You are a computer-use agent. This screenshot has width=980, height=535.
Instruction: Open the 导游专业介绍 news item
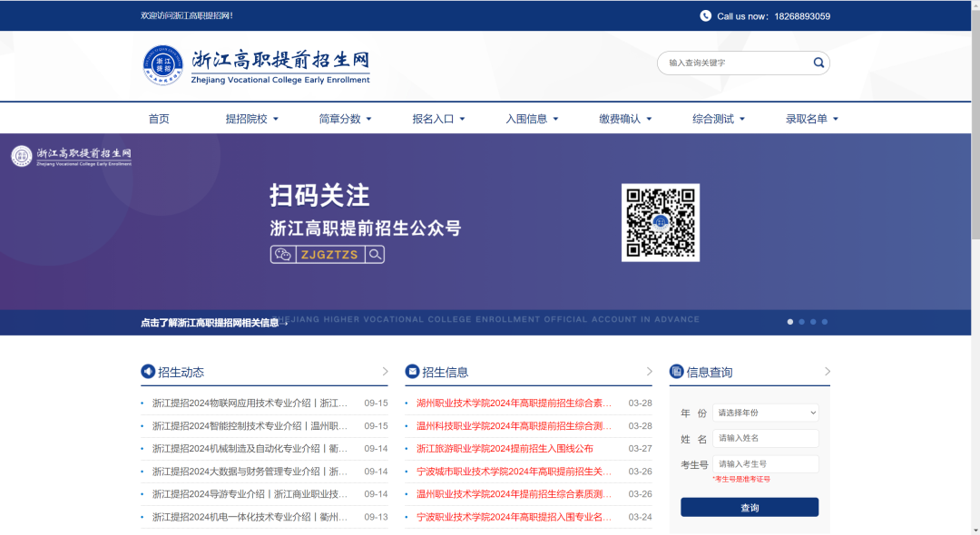[250, 494]
